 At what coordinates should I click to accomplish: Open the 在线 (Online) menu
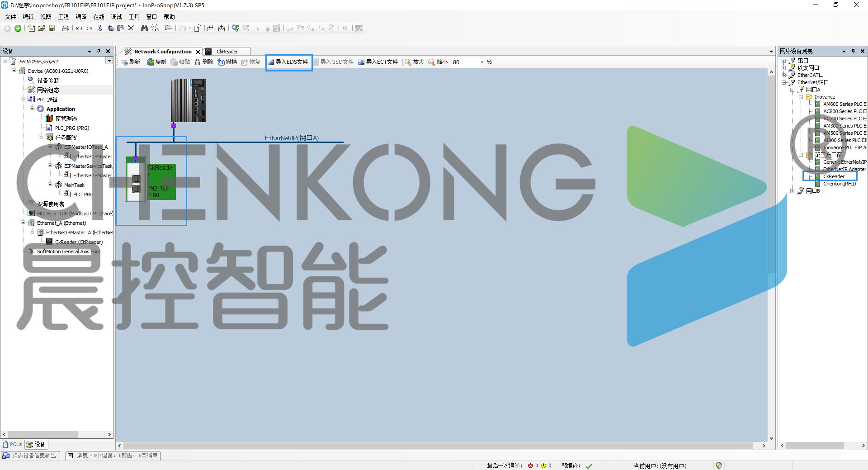[x=99, y=17]
